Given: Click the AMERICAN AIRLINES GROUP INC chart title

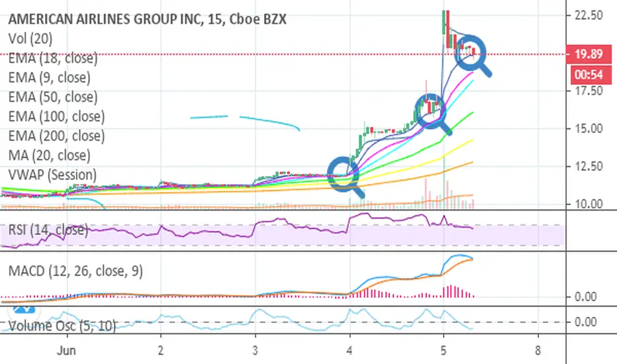Looking at the screenshot, I should coord(147,19).
